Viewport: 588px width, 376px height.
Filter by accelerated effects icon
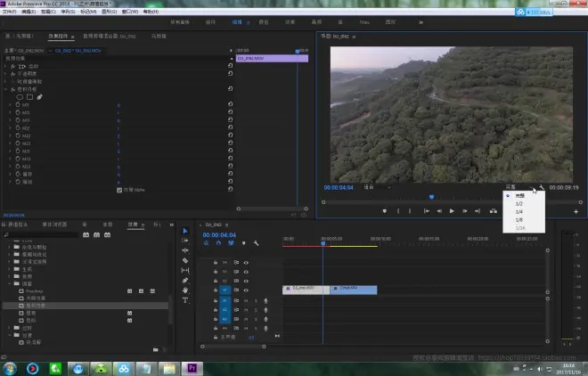tap(86, 235)
